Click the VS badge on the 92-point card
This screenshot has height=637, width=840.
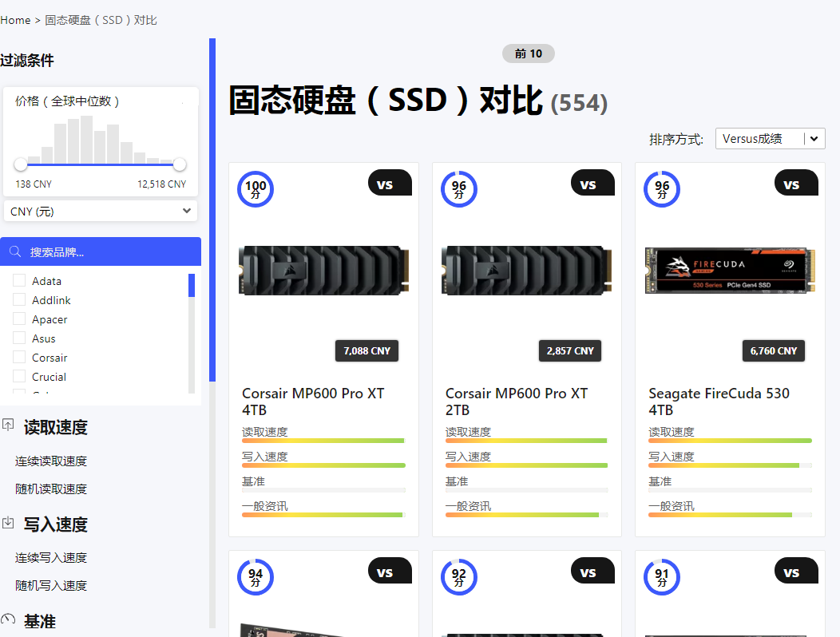point(592,571)
